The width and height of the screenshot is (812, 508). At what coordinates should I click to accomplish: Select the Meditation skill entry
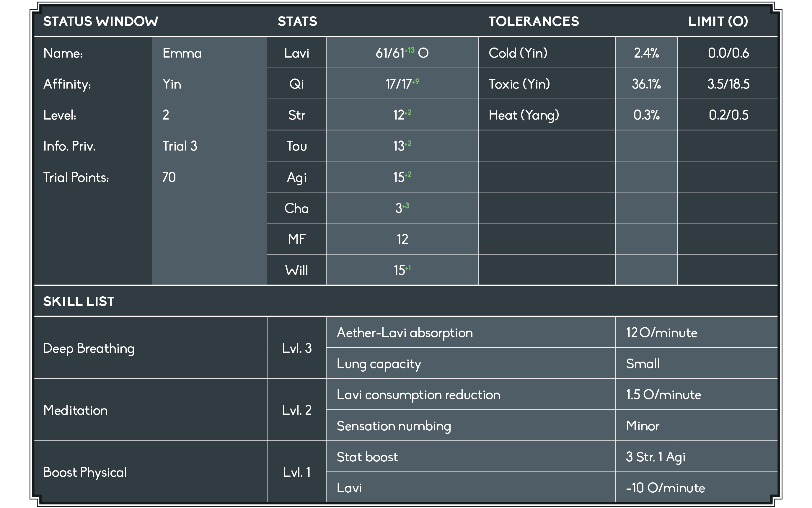pos(76,410)
